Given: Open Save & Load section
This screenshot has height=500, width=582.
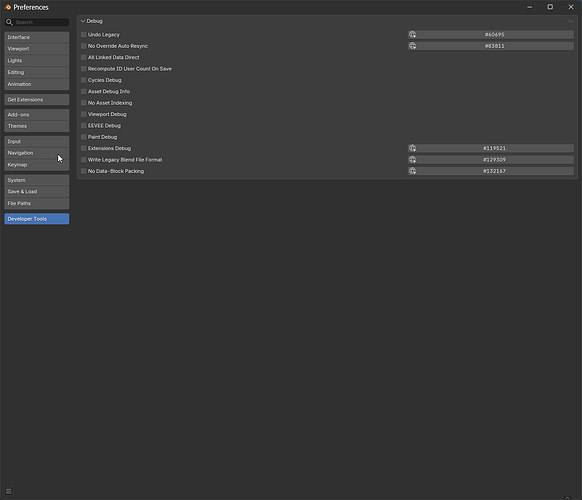Looking at the screenshot, I should coord(37,192).
